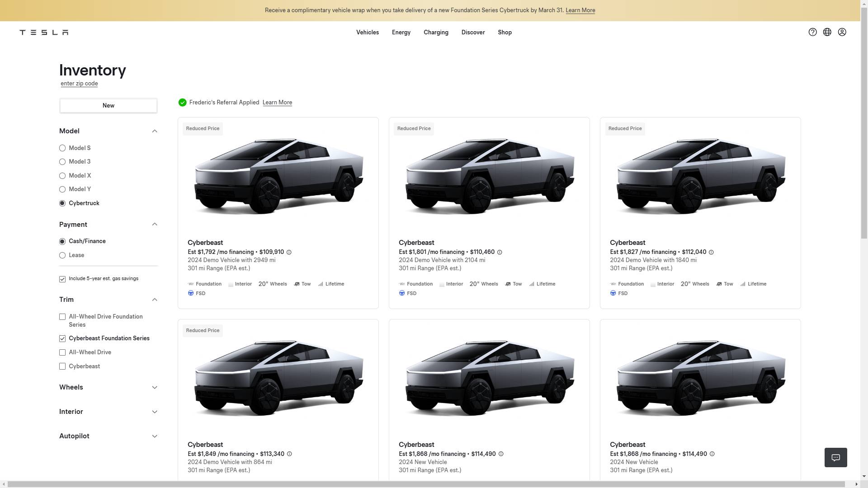Click info icon next to $109,910 price
Viewport: 868px width, 488px height.
tap(289, 252)
